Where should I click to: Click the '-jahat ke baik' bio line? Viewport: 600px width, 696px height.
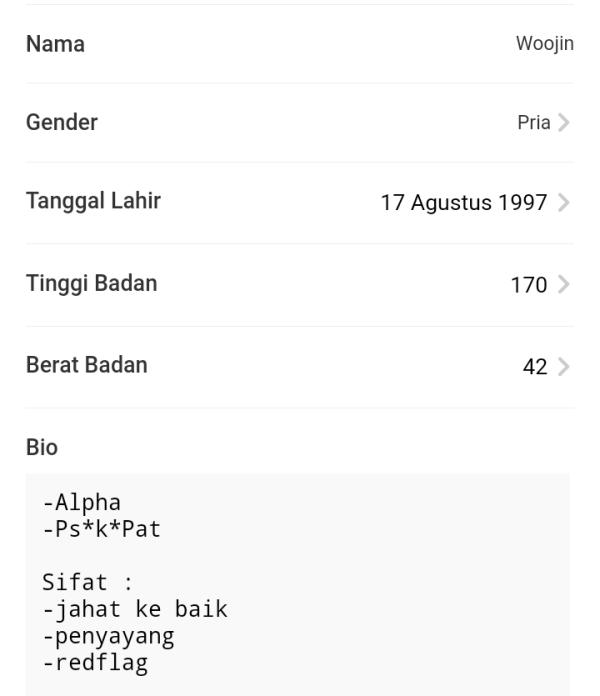(135, 609)
